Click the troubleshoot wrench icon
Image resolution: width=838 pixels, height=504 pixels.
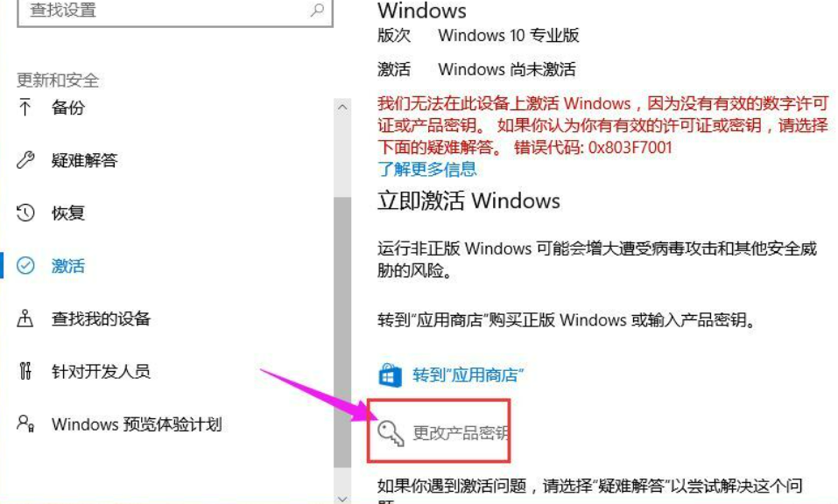pyautogui.click(x=25, y=159)
